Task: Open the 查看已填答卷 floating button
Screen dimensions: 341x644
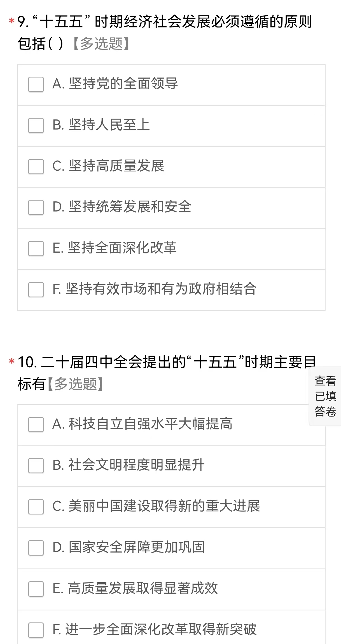Action: point(325,396)
